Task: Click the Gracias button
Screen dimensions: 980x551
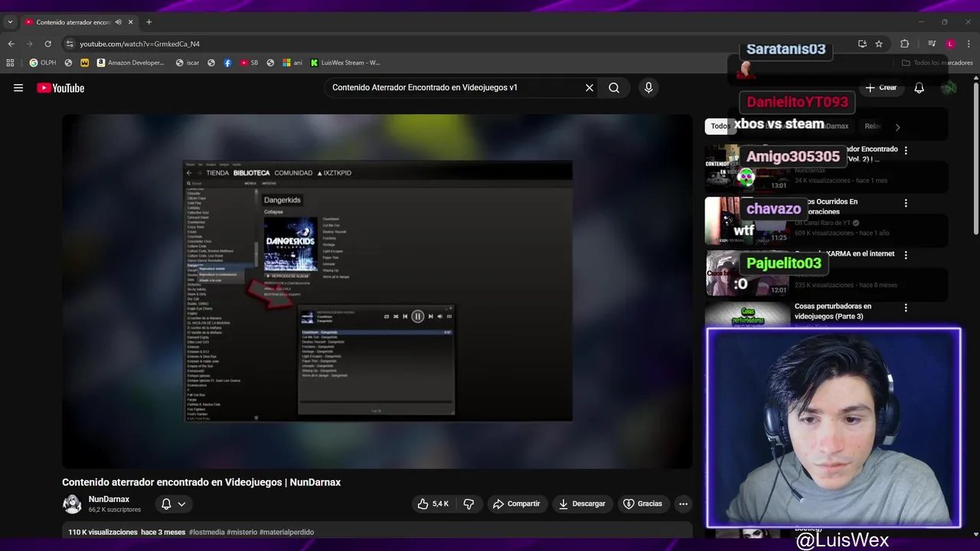Action: click(642, 504)
